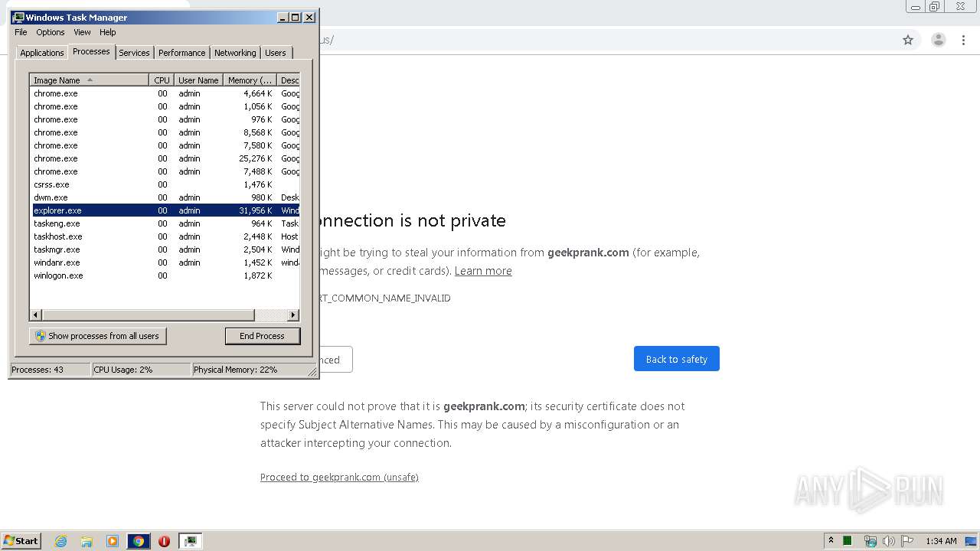Viewport: 980px width, 551px height.
Task: Select the explorer.exe process row
Action: coord(165,210)
